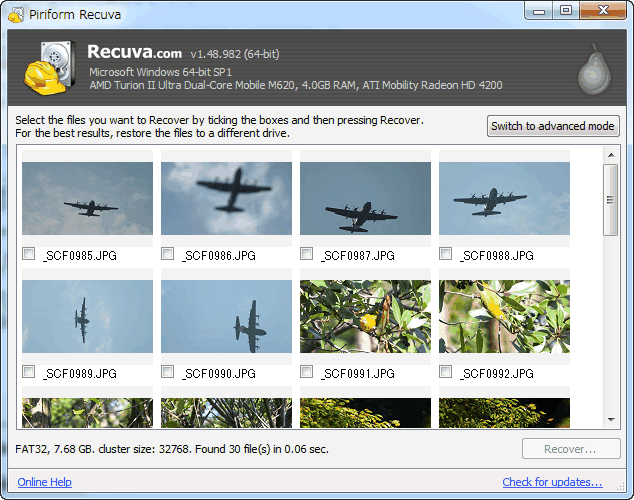Minimize the Piriform Recuva window
Image resolution: width=634 pixels, height=500 pixels.
pos(539,11)
